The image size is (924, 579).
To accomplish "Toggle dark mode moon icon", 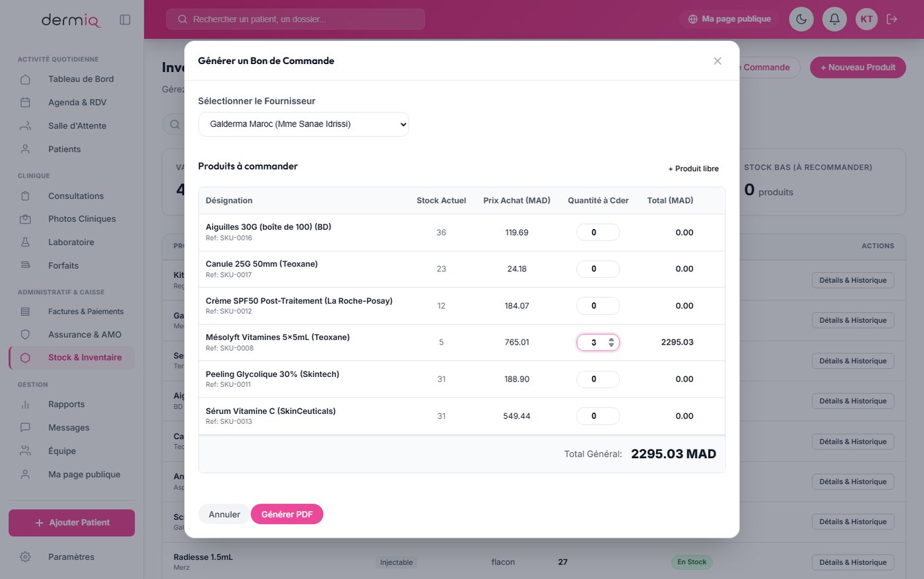I will click(x=801, y=19).
